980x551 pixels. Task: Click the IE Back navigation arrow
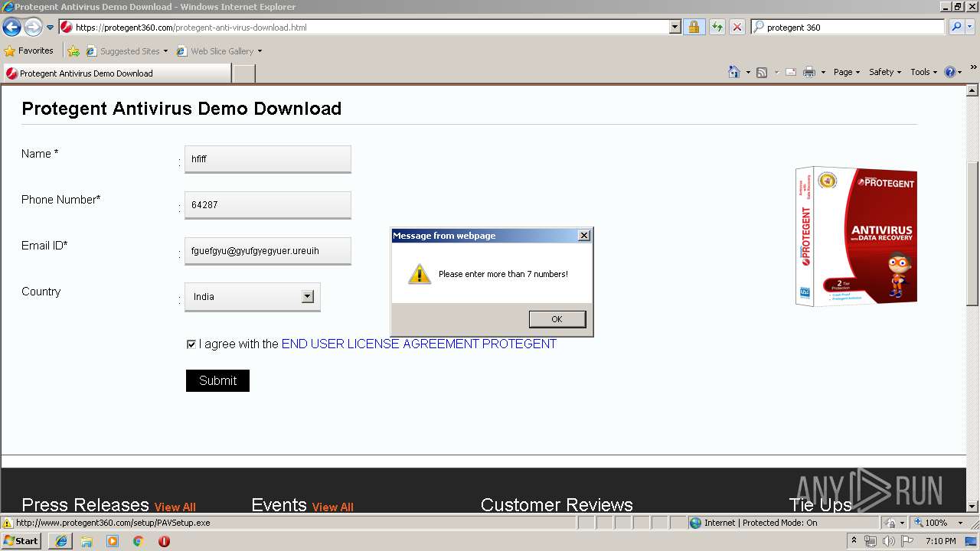point(11,28)
